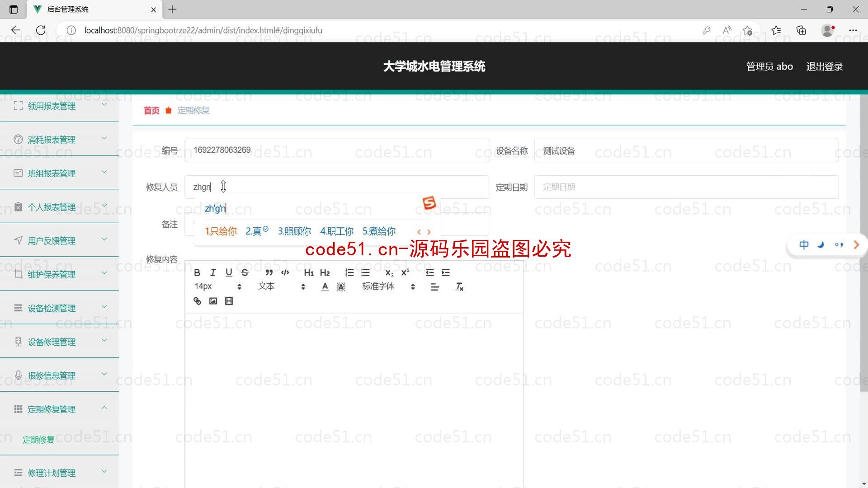This screenshot has width=868, height=488.
Task: Select IME candidate 1.只给你
Action: (x=221, y=231)
